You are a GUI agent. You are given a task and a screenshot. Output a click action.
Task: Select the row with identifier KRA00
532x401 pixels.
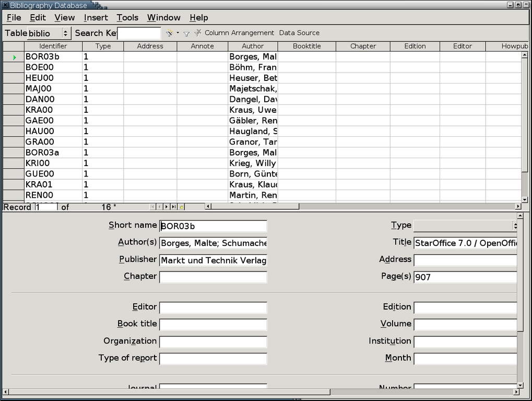14,110
